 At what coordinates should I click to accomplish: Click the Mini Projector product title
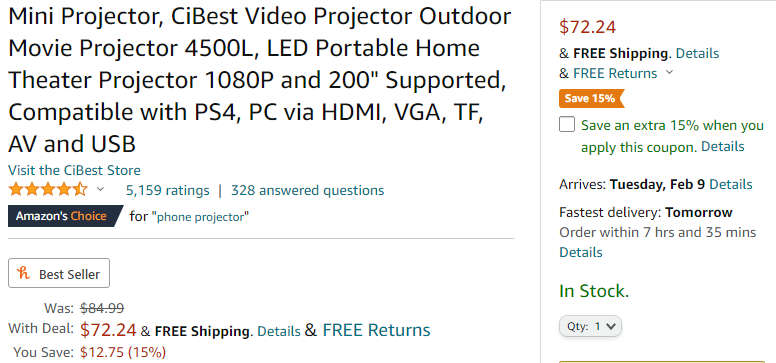coord(260,80)
